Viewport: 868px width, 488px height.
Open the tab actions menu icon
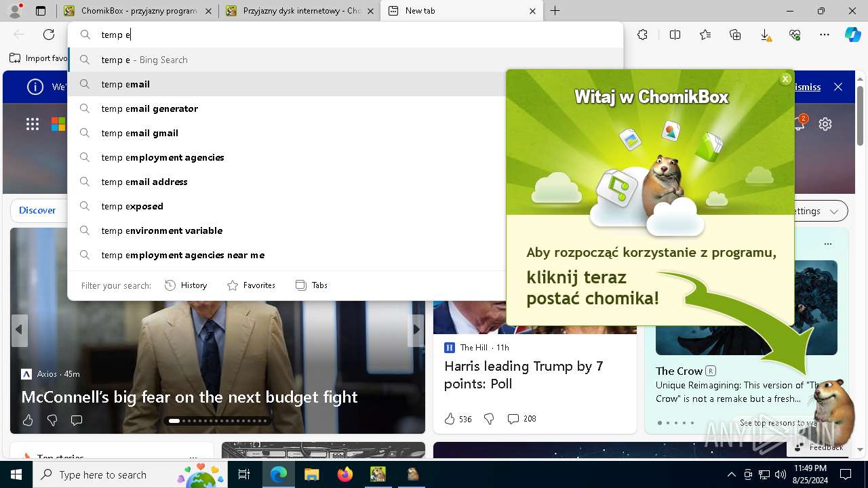[x=41, y=11]
